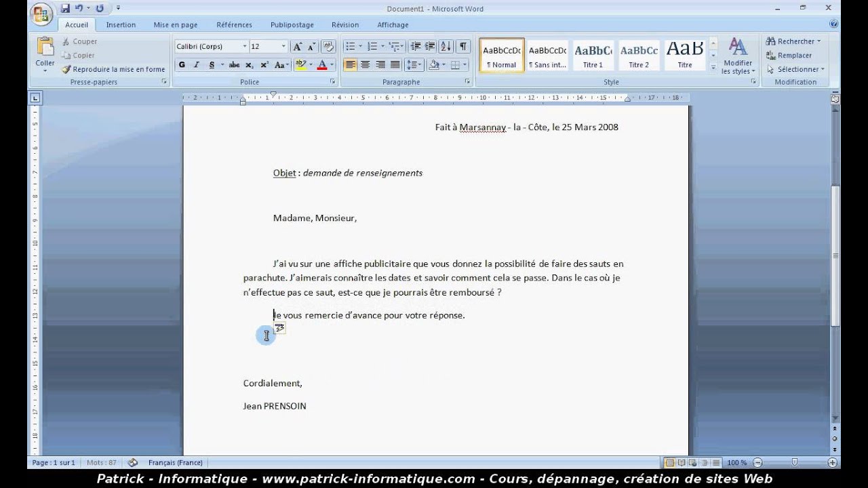
Task: Increase font size with grow icon
Action: (297, 46)
